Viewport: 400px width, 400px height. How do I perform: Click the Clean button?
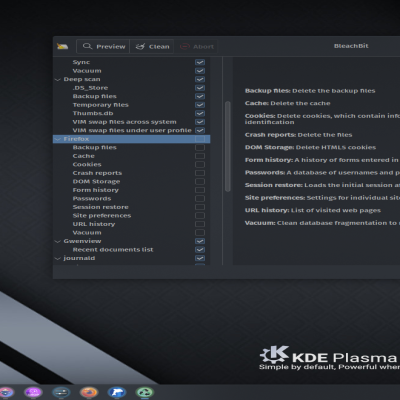tap(152, 46)
